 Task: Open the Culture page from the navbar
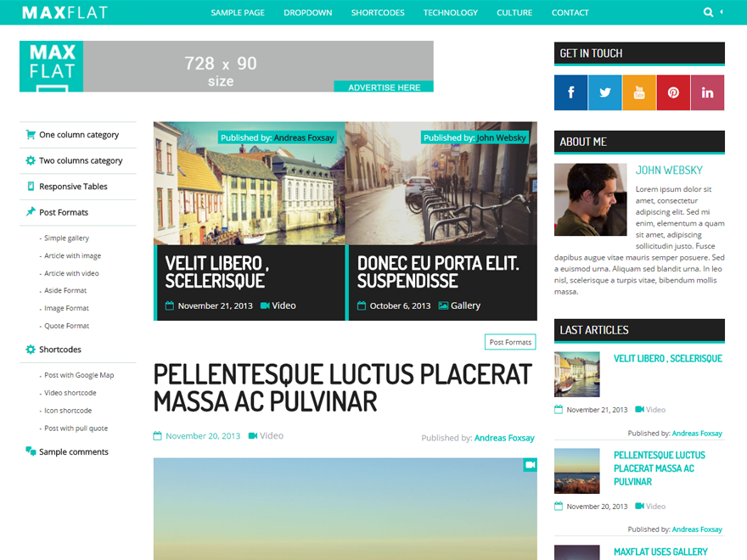coord(514,13)
